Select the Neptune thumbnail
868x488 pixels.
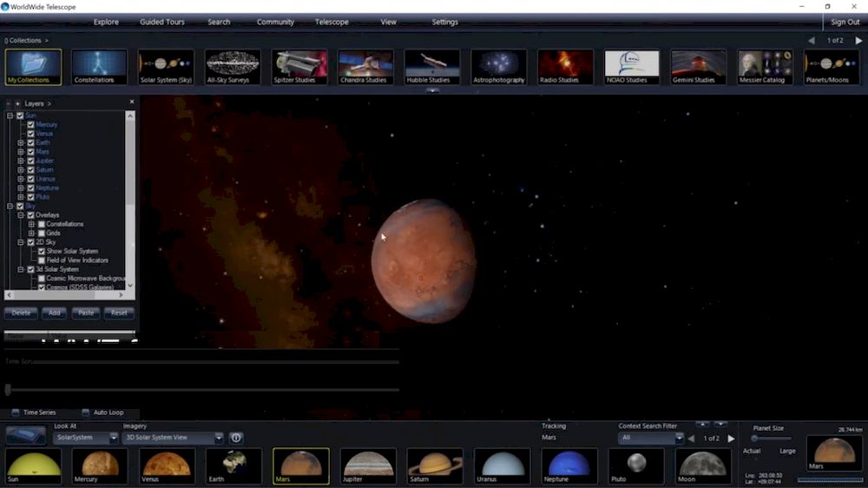[569, 465]
